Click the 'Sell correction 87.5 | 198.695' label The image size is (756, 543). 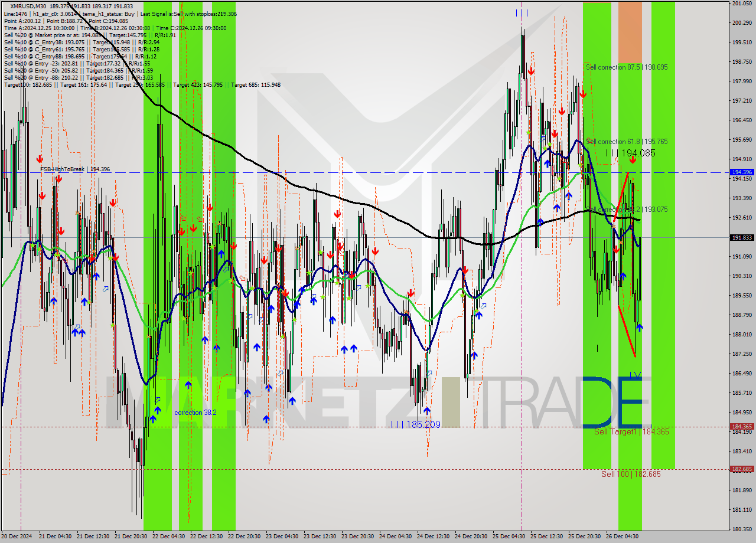[x=627, y=67]
